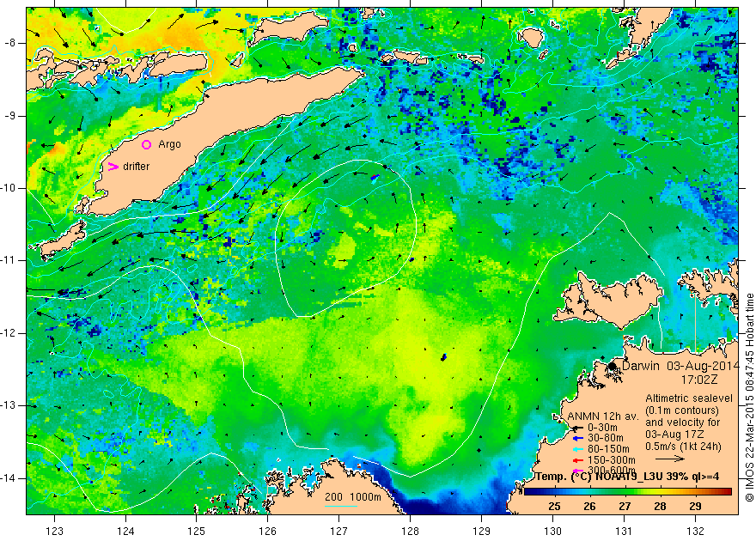Click the black Darwin location dot
Screen dimensions: 756x541
click(613, 366)
